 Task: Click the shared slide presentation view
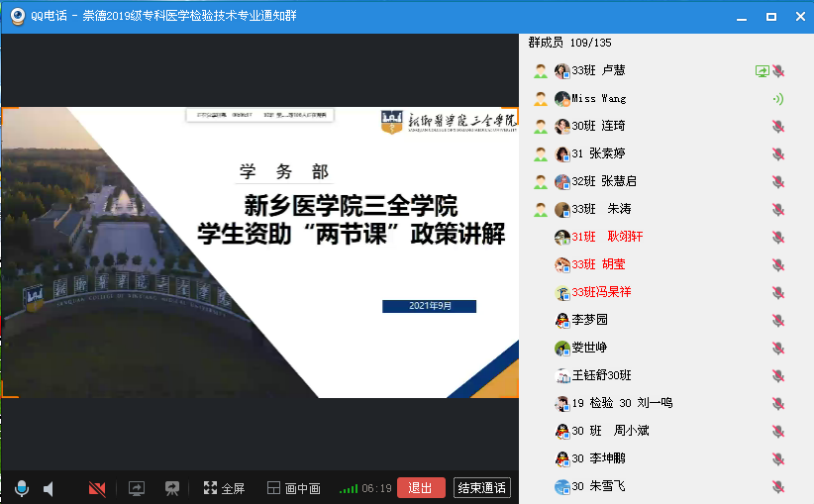[x=259, y=252]
